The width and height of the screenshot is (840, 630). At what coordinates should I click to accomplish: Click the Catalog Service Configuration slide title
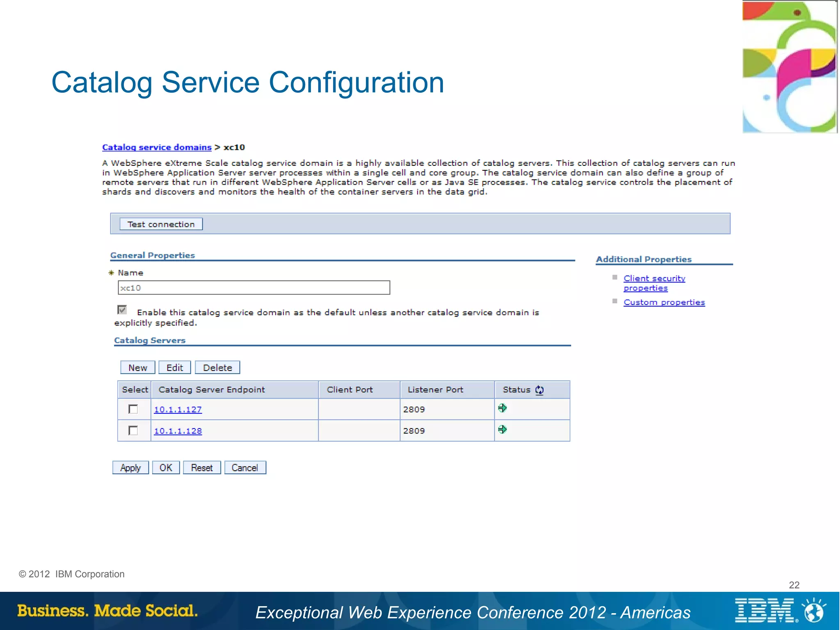point(248,82)
